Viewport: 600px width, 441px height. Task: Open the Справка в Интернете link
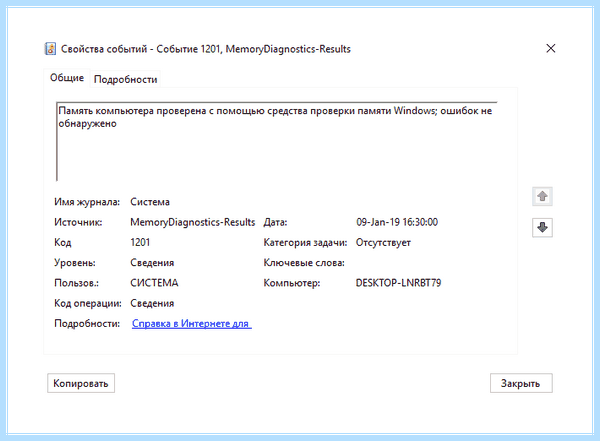(x=192, y=323)
